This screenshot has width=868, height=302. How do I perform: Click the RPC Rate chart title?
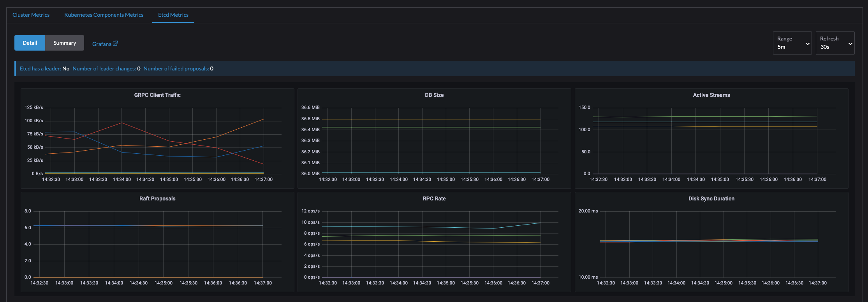coord(434,198)
